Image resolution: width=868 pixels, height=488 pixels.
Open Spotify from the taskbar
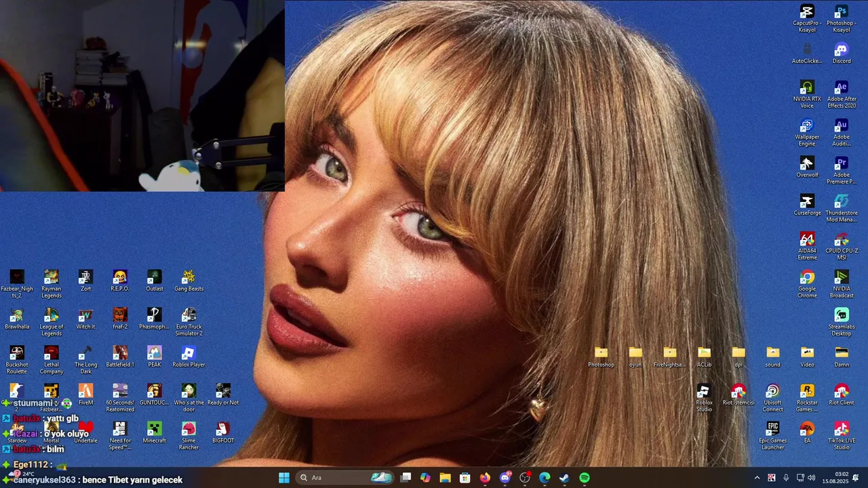click(x=585, y=478)
